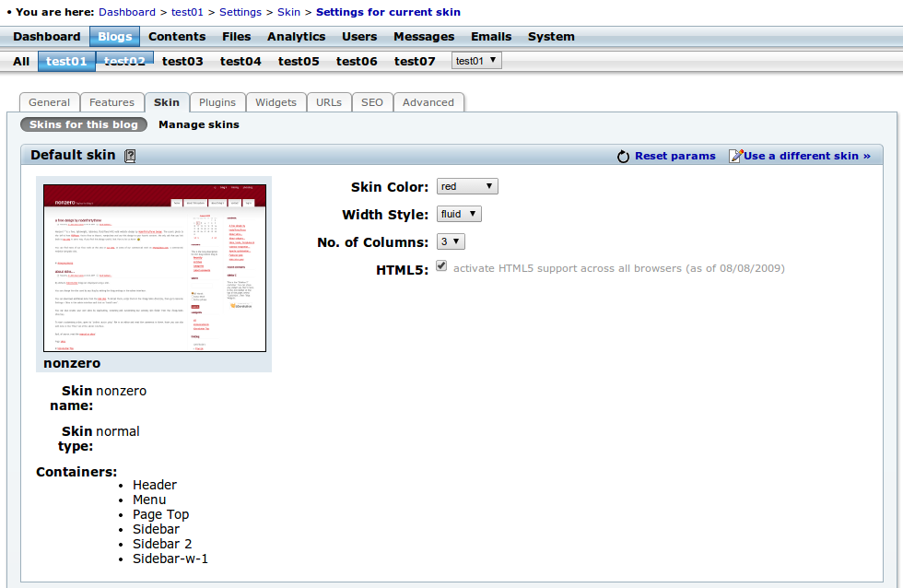Click the Settings breadcrumb link
Viewport: 903px width, 588px height.
pos(240,12)
